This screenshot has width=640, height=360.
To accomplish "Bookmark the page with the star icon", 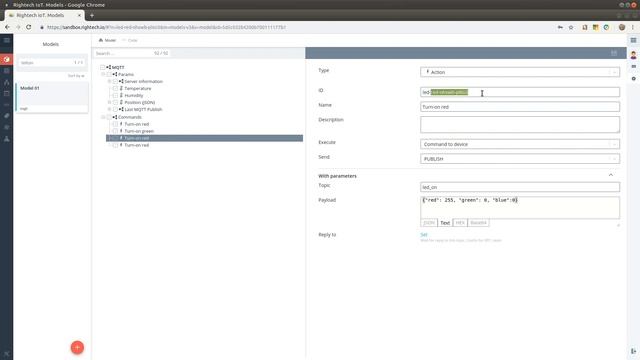I will click(x=571, y=27).
